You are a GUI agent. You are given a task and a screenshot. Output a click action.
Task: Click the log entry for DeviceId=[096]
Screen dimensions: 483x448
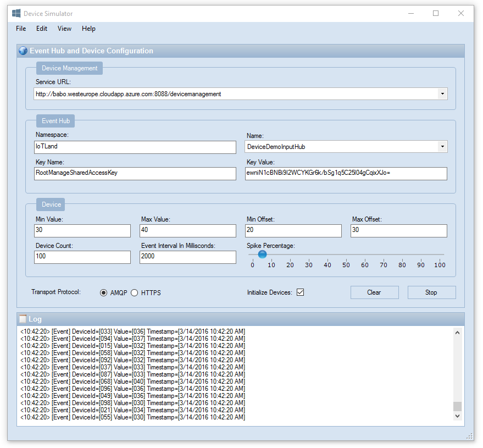point(133,389)
